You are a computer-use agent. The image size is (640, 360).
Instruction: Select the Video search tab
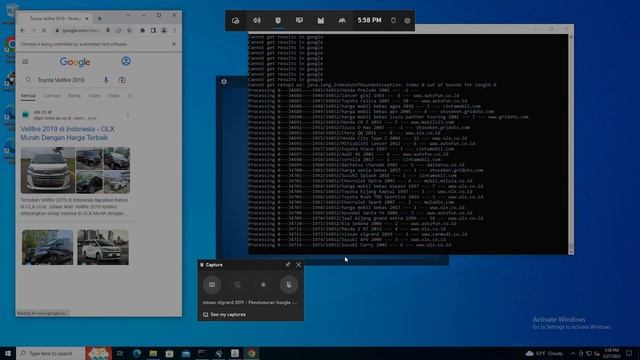[x=94, y=96]
